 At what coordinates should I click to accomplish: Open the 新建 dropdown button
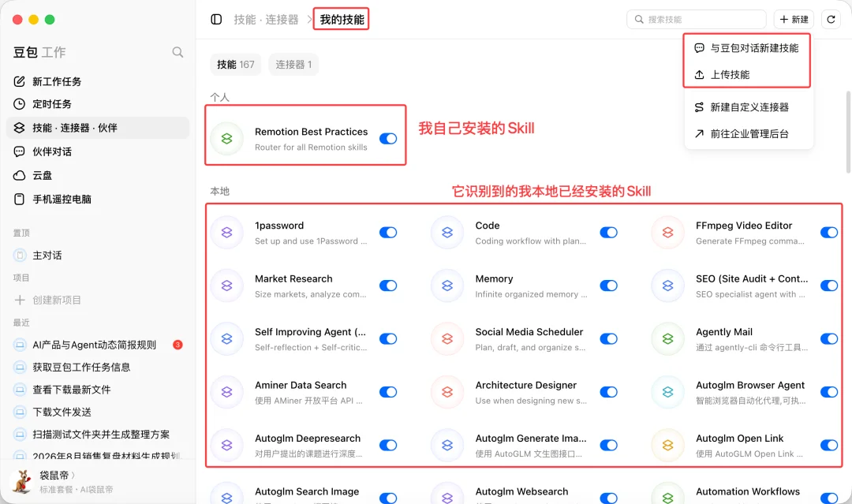794,20
